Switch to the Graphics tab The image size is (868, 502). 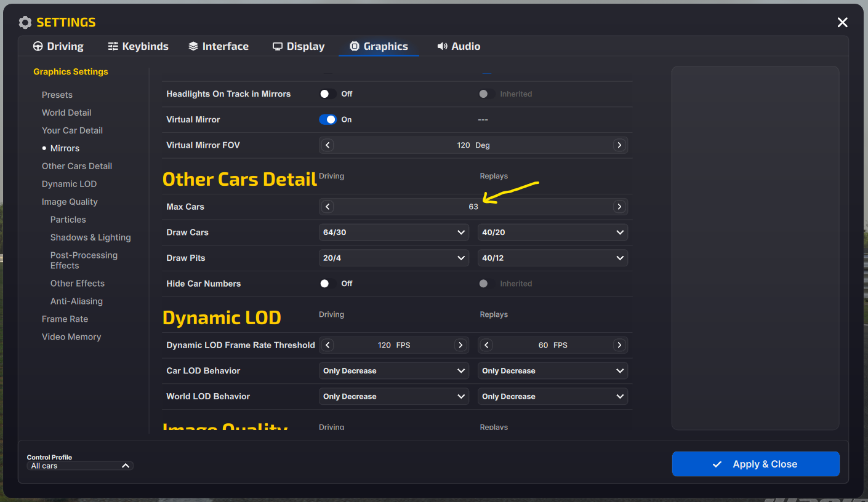coord(379,46)
